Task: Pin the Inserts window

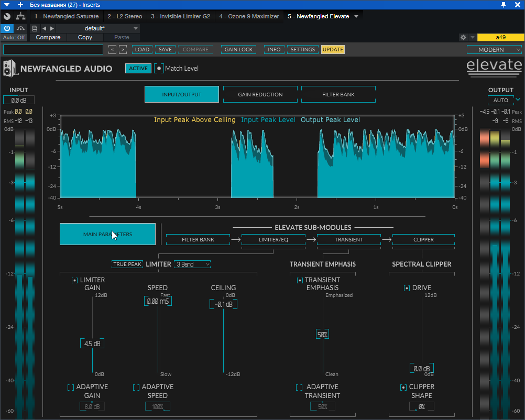Action: point(503,5)
